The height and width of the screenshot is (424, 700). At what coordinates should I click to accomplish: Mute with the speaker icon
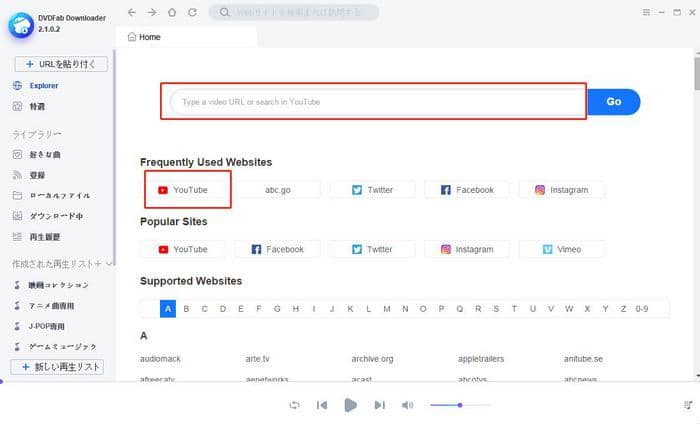click(407, 405)
